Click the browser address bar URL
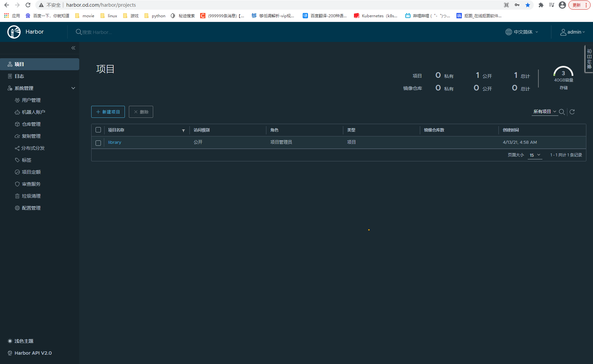This screenshot has width=593, height=364. (x=101, y=5)
